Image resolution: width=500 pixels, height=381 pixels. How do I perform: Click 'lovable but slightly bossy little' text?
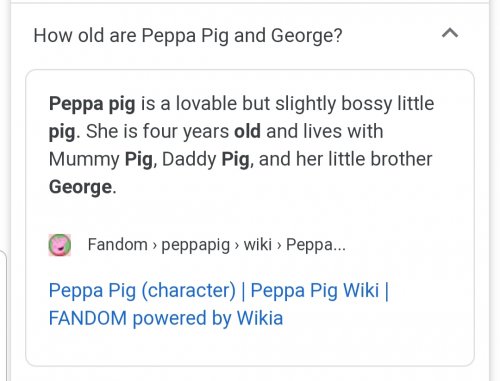pos(305,104)
